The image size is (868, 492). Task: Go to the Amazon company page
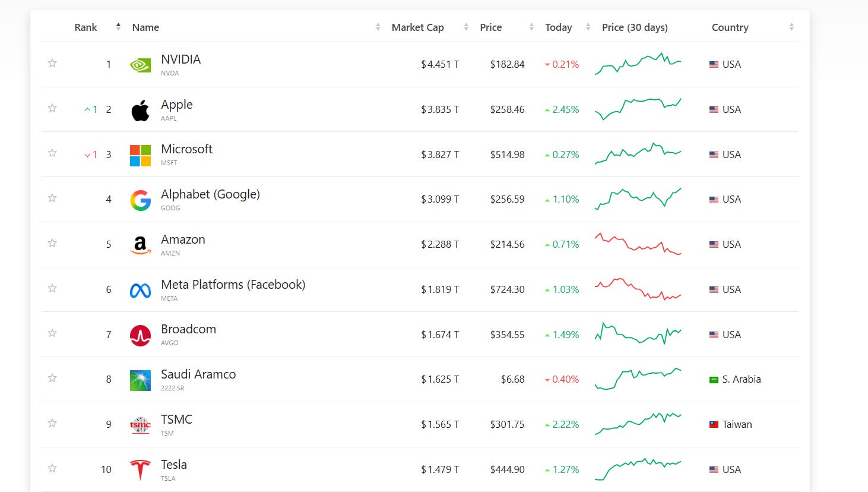pos(183,239)
